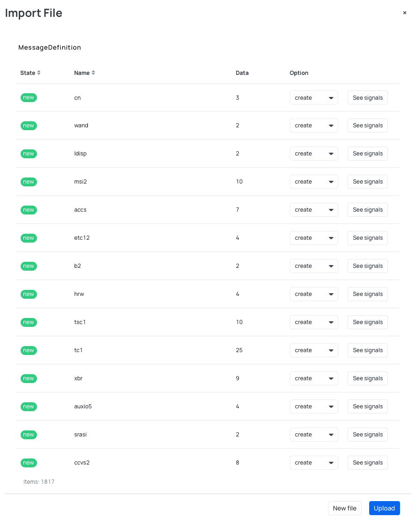Viewport: 415px width, 532px height.
Task: See signals for accs
Action: coord(367,210)
